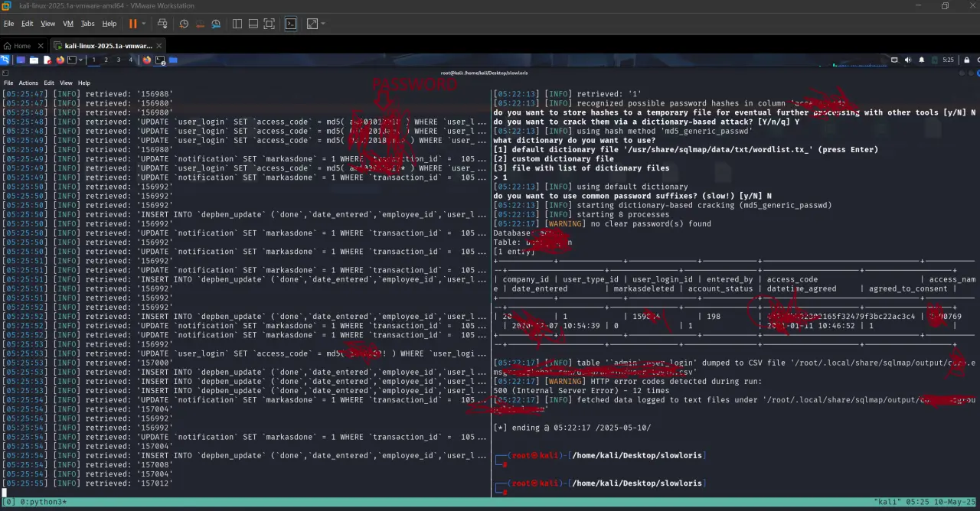980x511 pixels.
Task: Open file manager from Kali panel
Action: [x=34, y=60]
